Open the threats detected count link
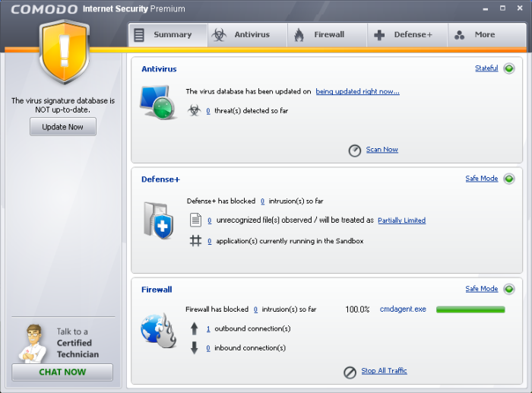The image size is (532, 393). coord(208,111)
